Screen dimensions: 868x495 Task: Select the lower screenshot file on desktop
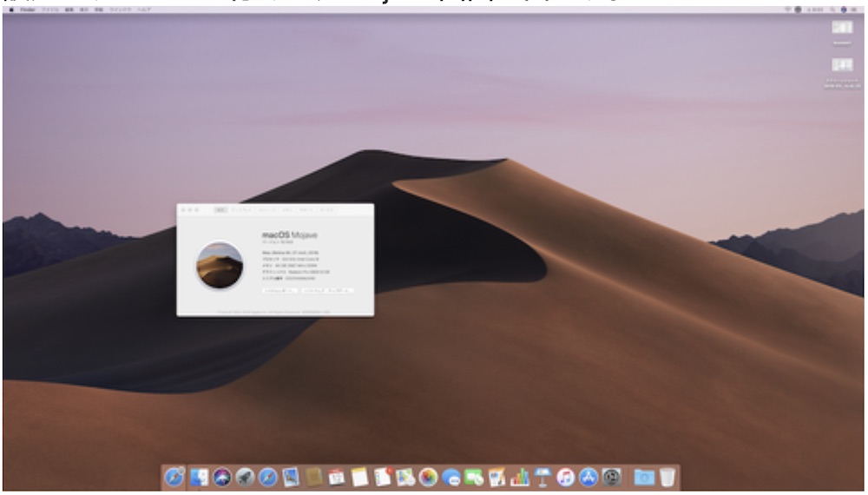(842, 65)
